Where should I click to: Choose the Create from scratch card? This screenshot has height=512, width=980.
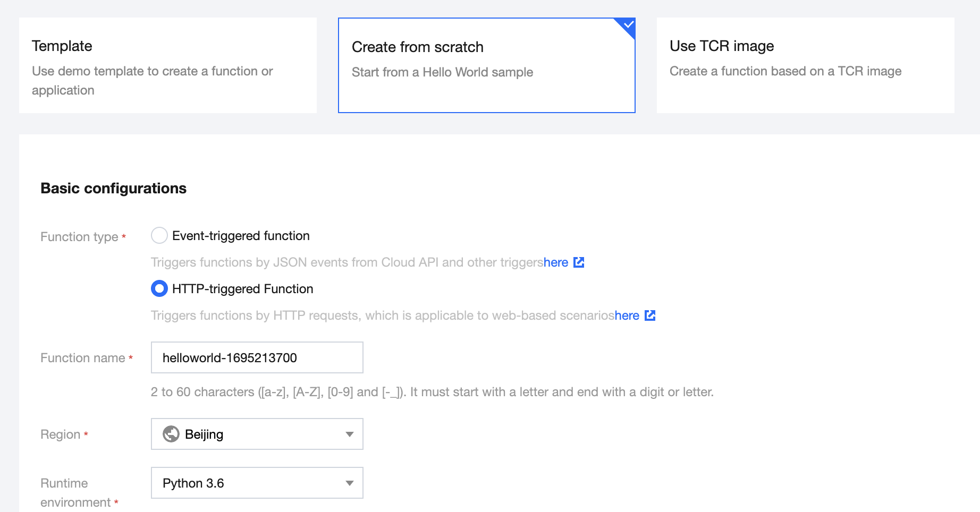coord(487,65)
